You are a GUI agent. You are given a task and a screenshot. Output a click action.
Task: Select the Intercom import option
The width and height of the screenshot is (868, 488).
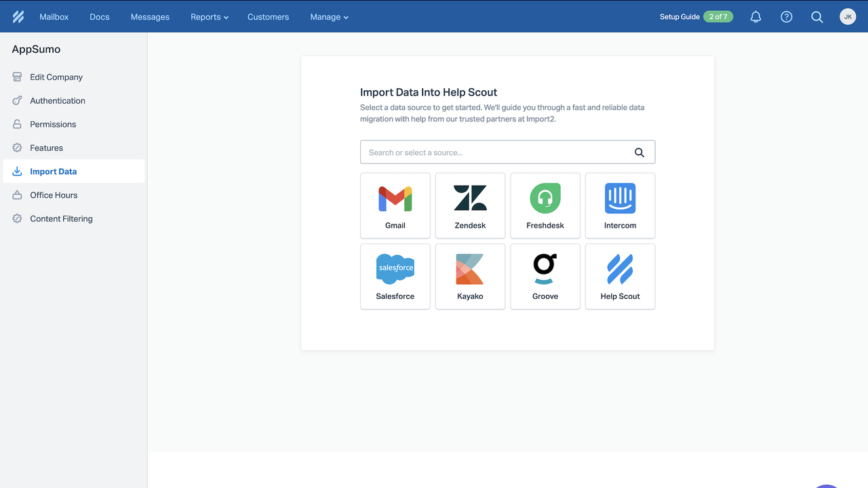619,205
